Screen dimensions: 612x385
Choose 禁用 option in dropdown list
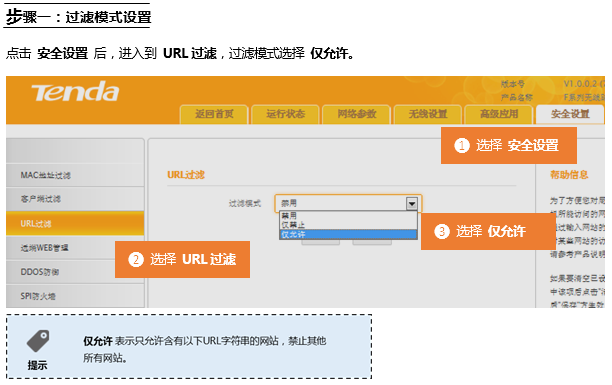pos(348,216)
